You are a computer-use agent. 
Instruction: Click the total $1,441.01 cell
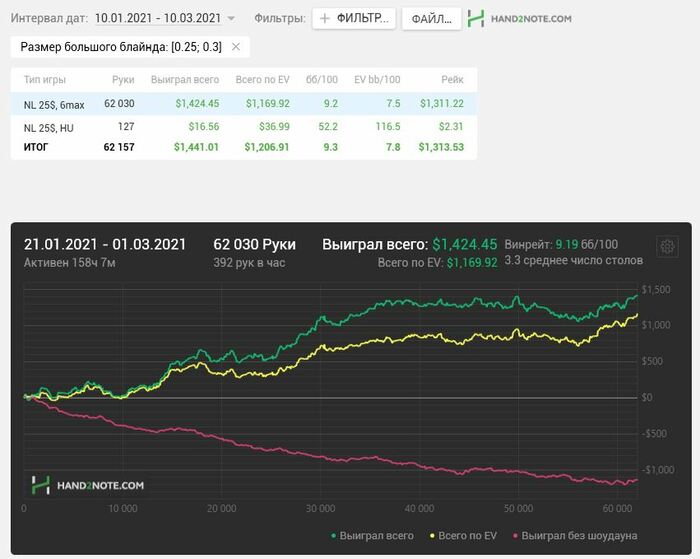click(x=196, y=147)
